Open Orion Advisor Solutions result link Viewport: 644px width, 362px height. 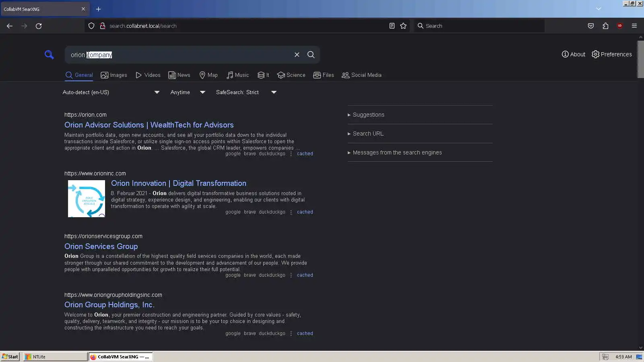click(149, 125)
